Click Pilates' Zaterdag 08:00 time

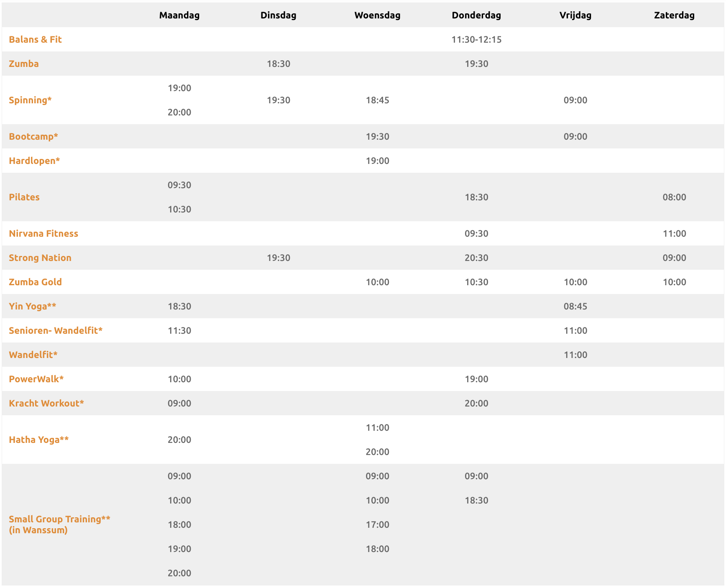tap(675, 197)
